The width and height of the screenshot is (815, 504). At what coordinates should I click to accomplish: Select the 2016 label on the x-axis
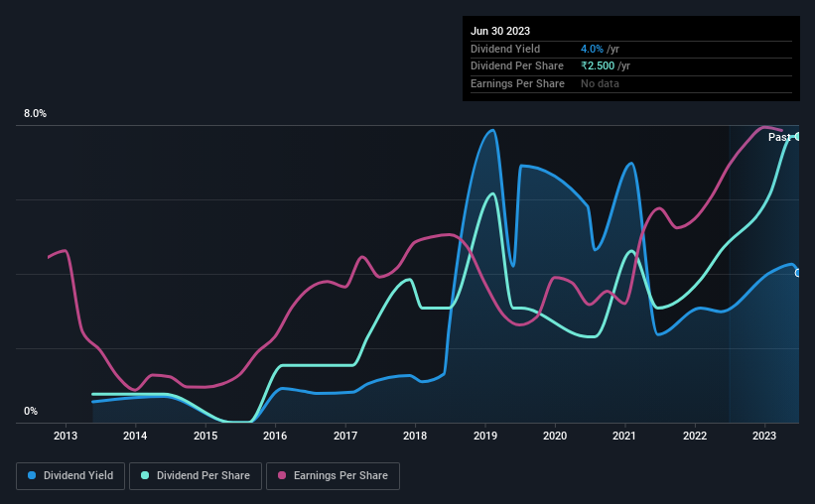275,436
